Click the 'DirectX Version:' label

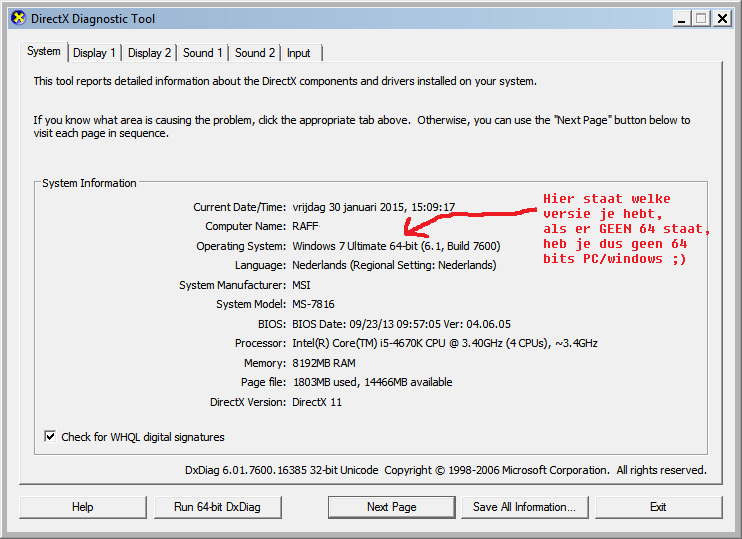[x=248, y=402]
